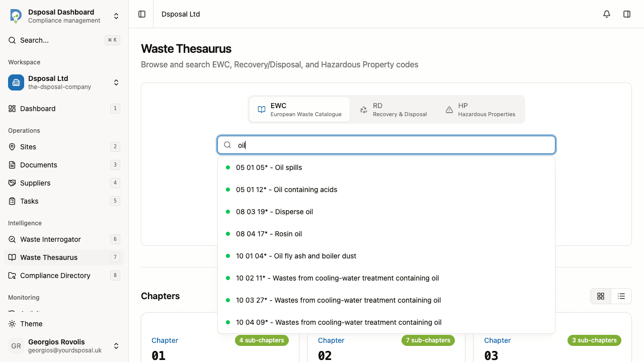The width and height of the screenshot is (644, 362).
Task: Toggle the right side panel
Action: 627,14
